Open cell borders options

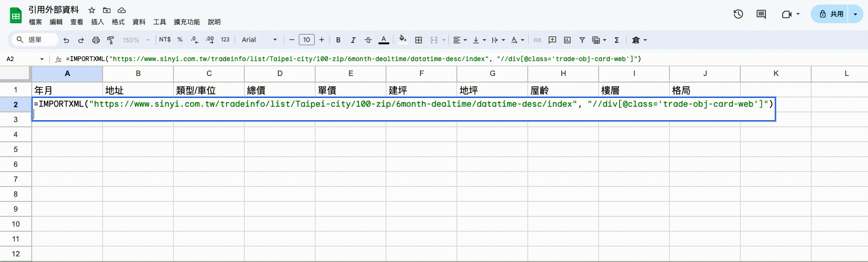(x=419, y=40)
